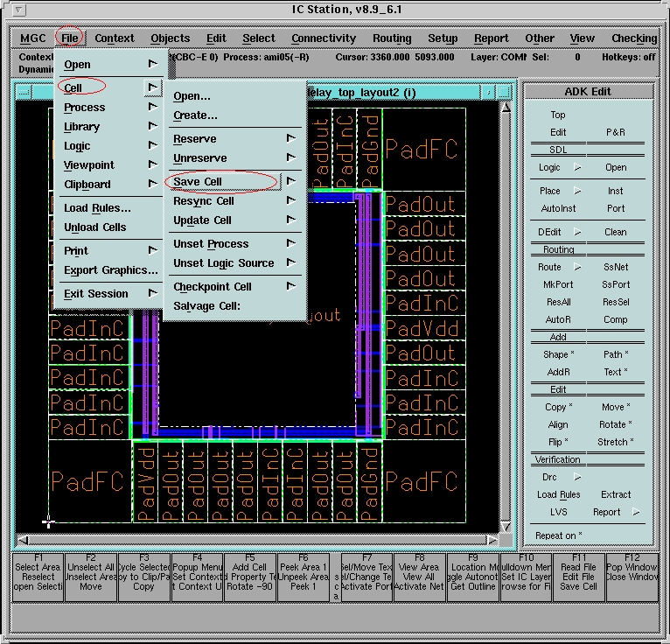Expand the Print submenu in File menu
670x644 pixels.
[152, 251]
